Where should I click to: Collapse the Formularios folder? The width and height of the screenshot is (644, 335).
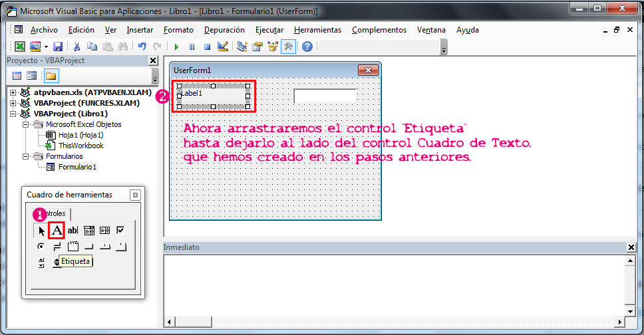click(x=25, y=156)
